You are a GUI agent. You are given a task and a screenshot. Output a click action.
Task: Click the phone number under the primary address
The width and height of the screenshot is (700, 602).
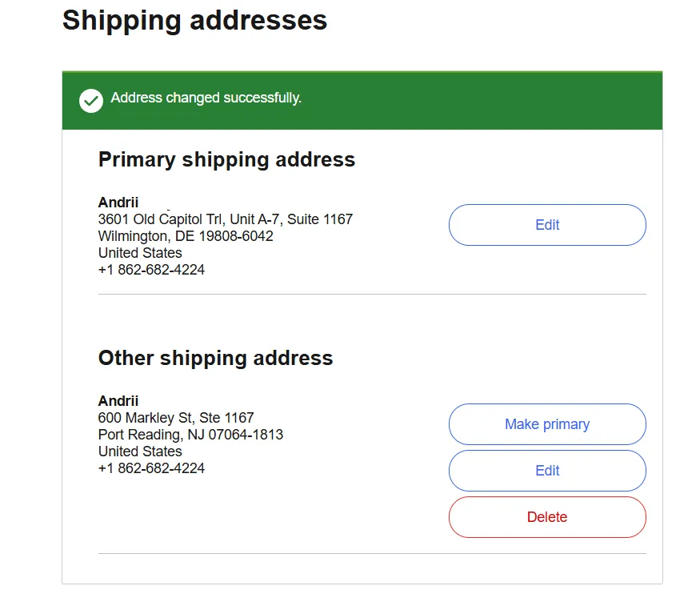(151, 270)
